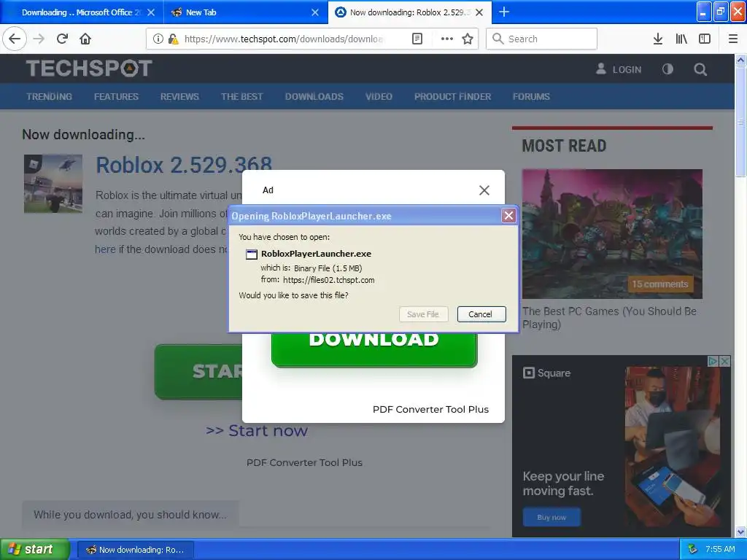
Task: Open the DOWNLOADS menu item
Action: tap(314, 97)
